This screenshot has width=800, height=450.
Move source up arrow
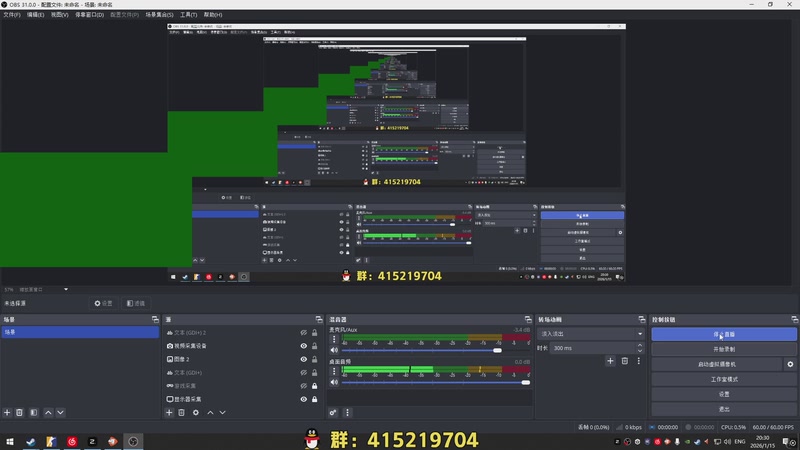pos(210,412)
